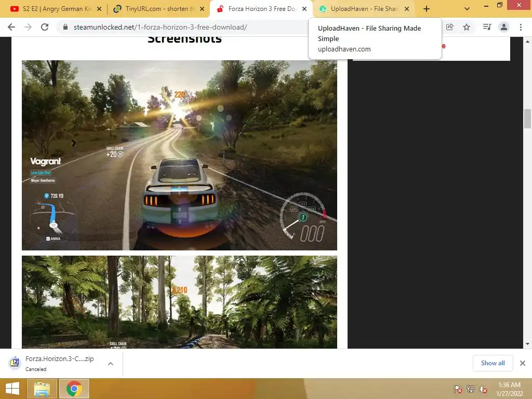Expand the download item options chevron
Viewport: 532px width, 399px height.
pos(111,364)
